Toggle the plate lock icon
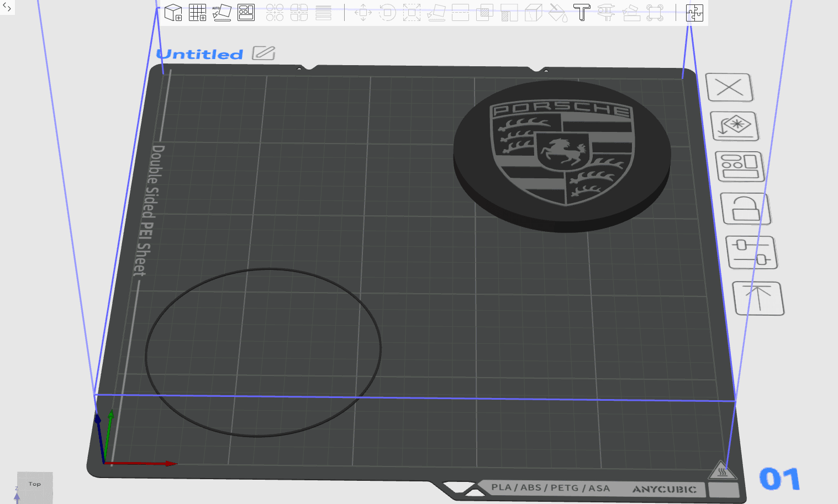Viewport: 838px width, 504px height. [x=746, y=209]
